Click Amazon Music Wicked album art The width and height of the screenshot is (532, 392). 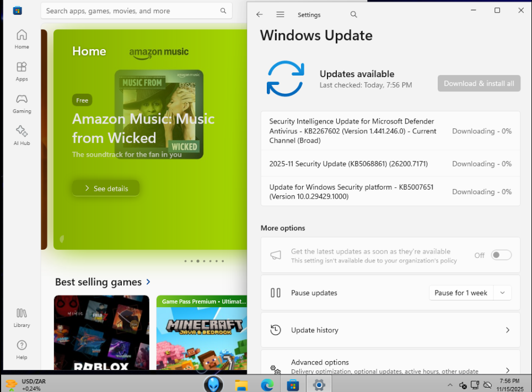coord(159,114)
